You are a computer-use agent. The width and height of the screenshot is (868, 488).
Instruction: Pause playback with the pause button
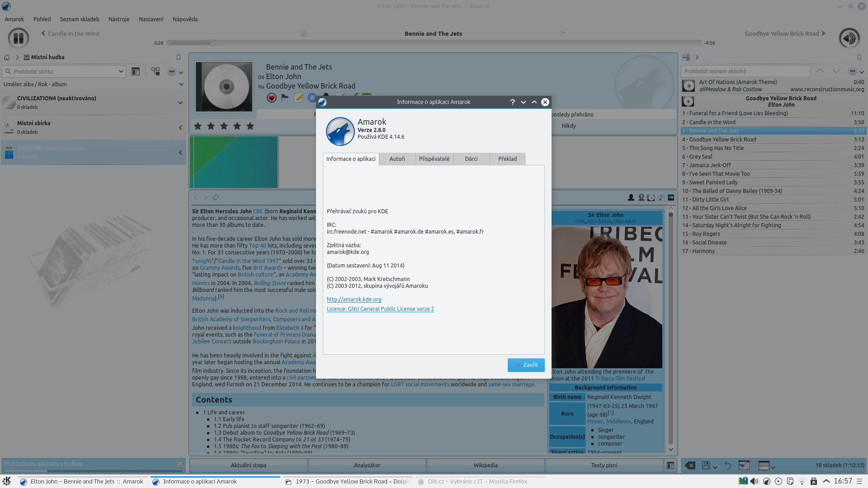pos(18,38)
